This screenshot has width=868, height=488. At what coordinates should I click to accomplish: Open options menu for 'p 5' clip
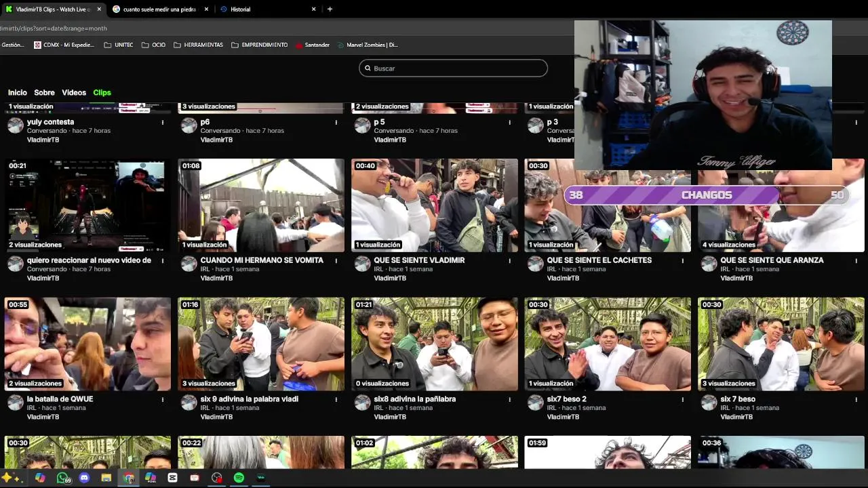pyautogui.click(x=510, y=123)
